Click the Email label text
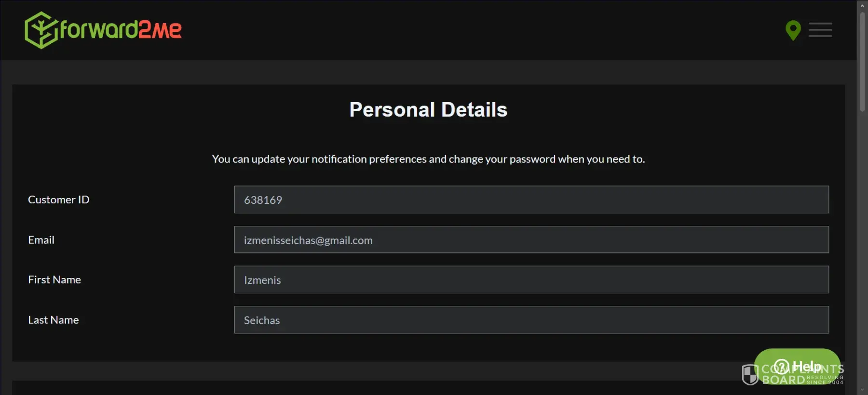 click(x=41, y=240)
